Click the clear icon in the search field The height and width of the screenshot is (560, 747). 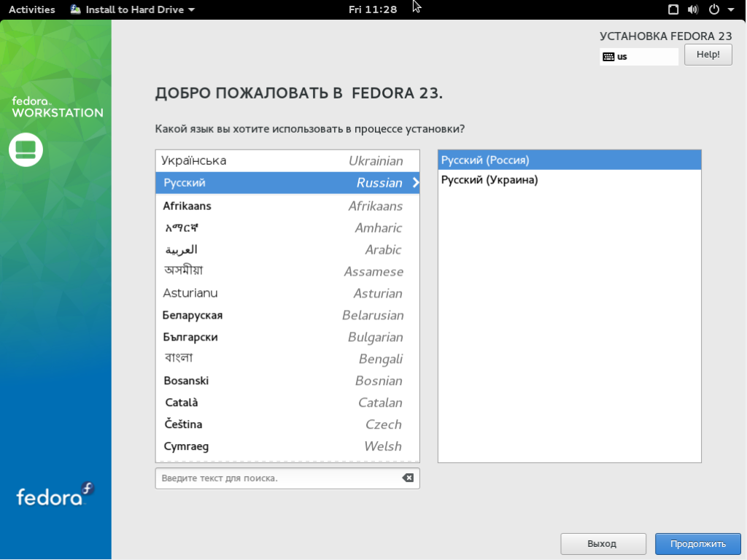point(406,478)
